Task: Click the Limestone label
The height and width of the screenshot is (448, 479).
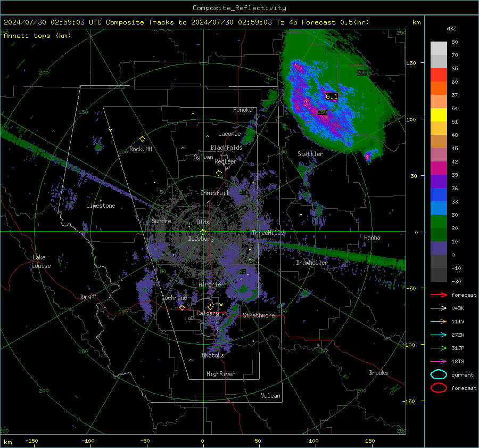Action: point(101,206)
